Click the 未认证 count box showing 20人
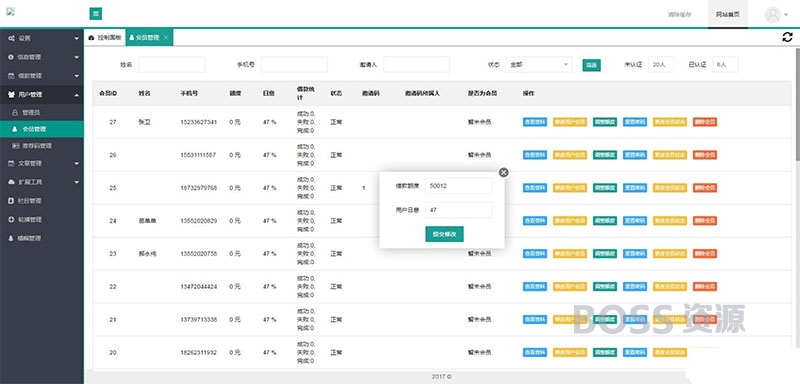This screenshot has height=384, width=800. click(661, 65)
